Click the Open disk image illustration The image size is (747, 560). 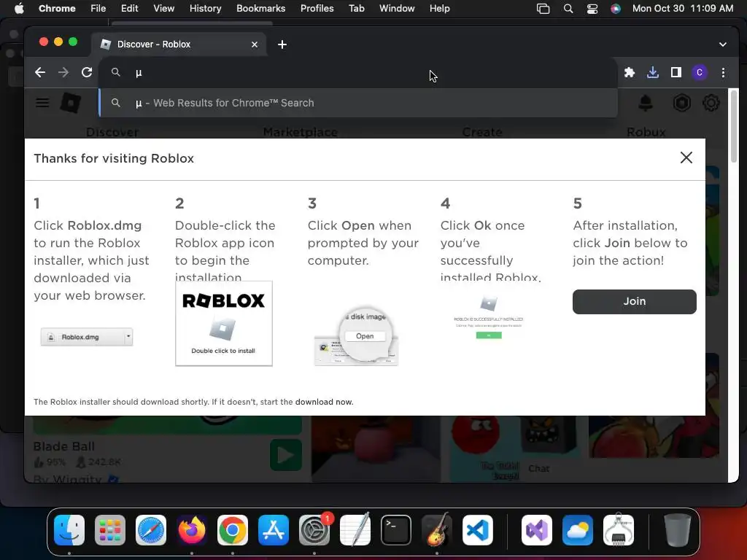point(356,337)
